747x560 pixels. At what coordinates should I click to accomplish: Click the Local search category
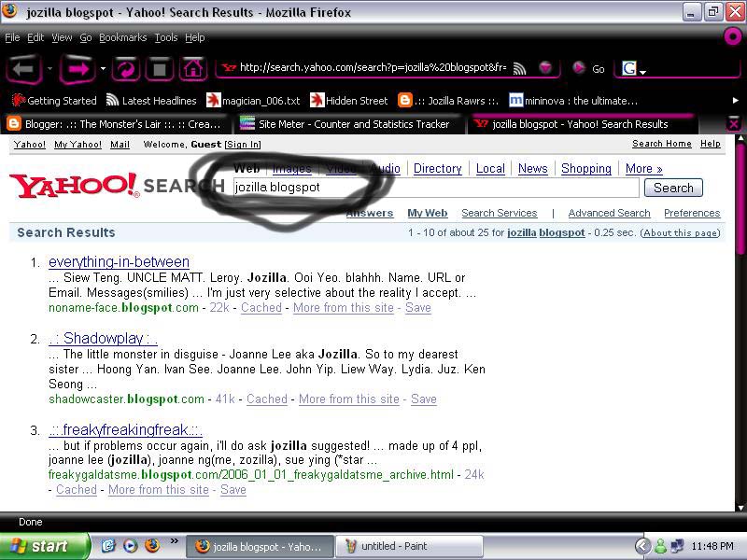click(490, 169)
